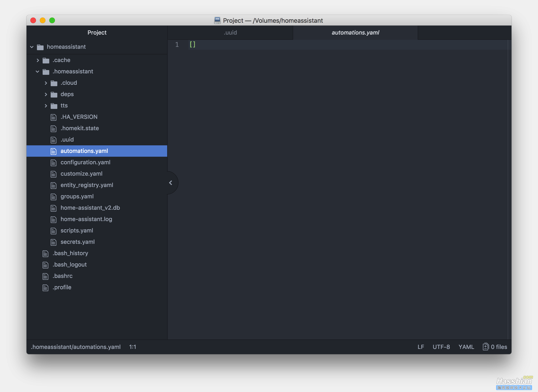
Task: Click the git changed files icon in status bar
Action: (486, 347)
